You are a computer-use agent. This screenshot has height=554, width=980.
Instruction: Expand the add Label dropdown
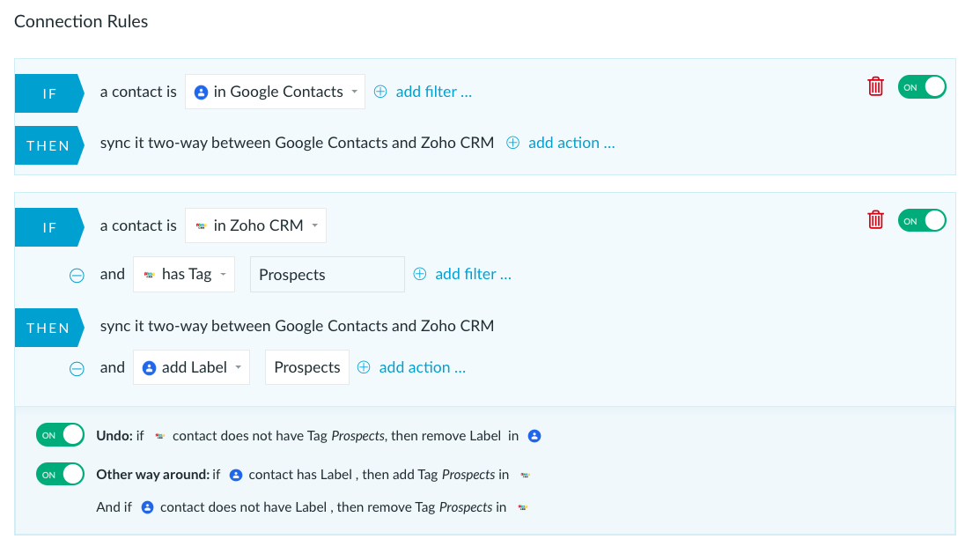point(191,367)
